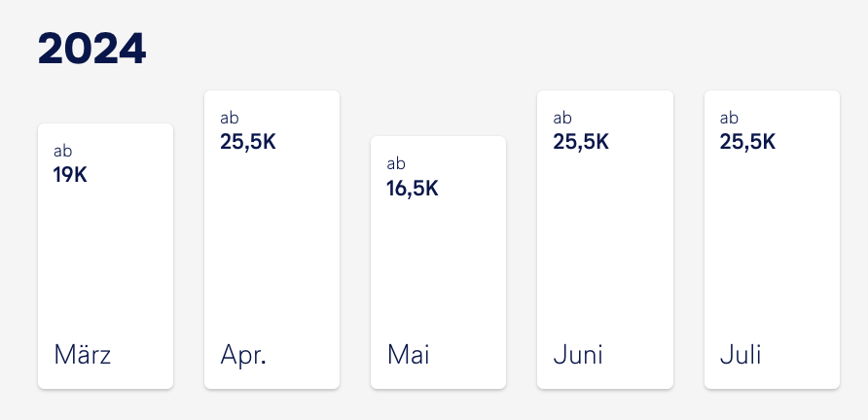Click the "ab" text in Juni card
868x420 pixels.
pyautogui.click(x=562, y=118)
